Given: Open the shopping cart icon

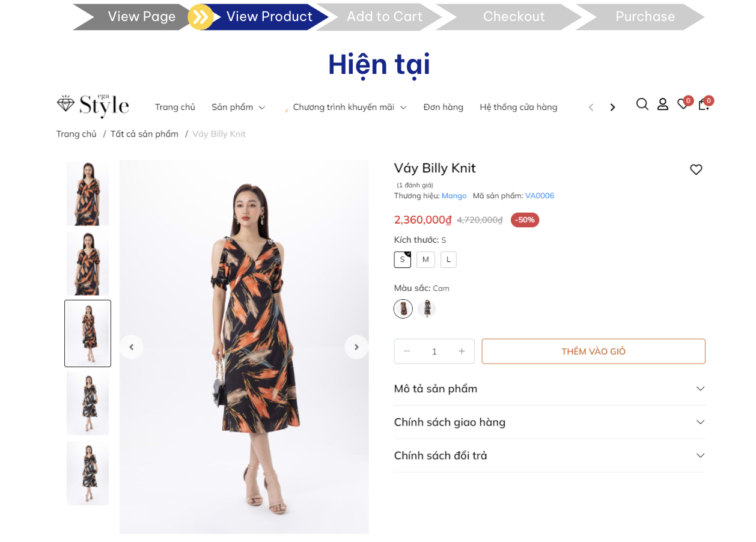Looking at the screenshot, I should click(x=703, y=105).
